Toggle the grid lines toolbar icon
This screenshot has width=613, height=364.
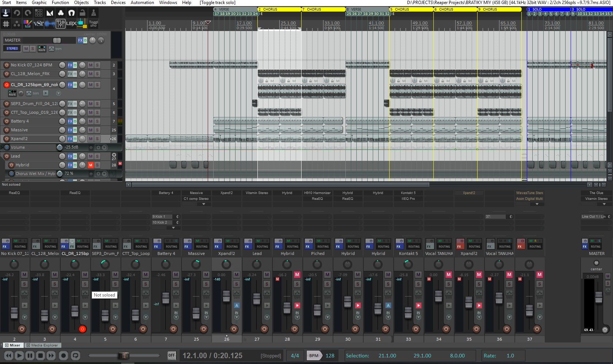pos(6,24)
